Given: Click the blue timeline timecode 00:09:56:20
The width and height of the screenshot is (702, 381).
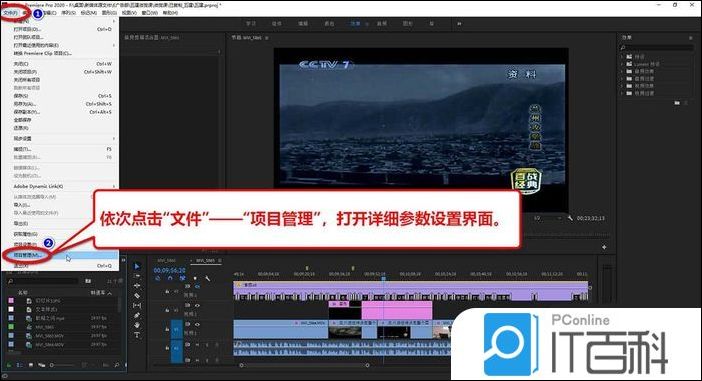Looking at the screenshot, I should (x=169, y=270).
